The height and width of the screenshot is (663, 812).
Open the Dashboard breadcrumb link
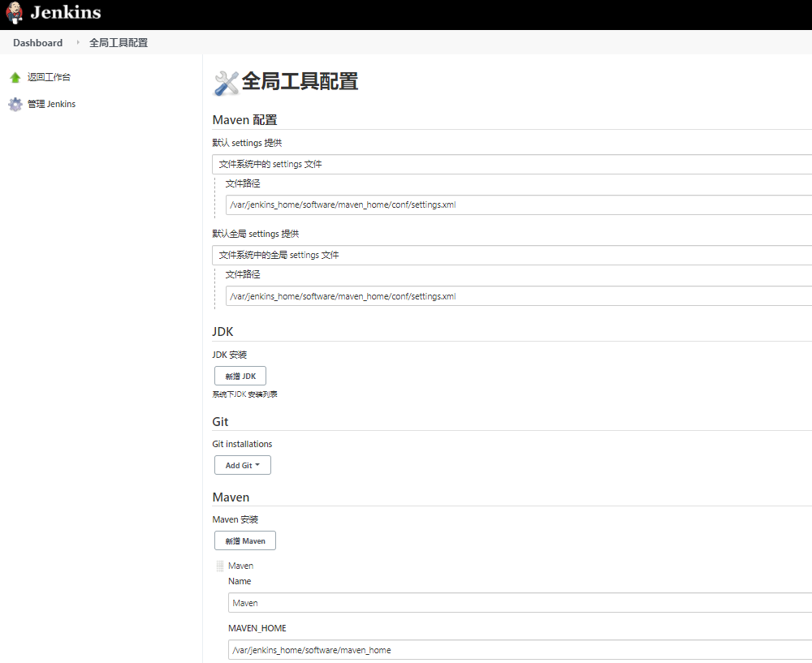38,43
